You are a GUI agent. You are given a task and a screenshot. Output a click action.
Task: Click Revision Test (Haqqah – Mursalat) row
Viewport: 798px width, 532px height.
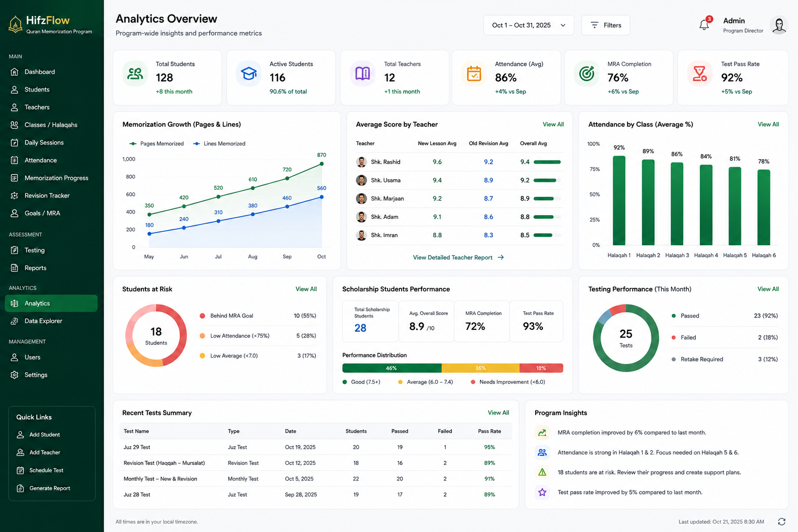point(316,463)
